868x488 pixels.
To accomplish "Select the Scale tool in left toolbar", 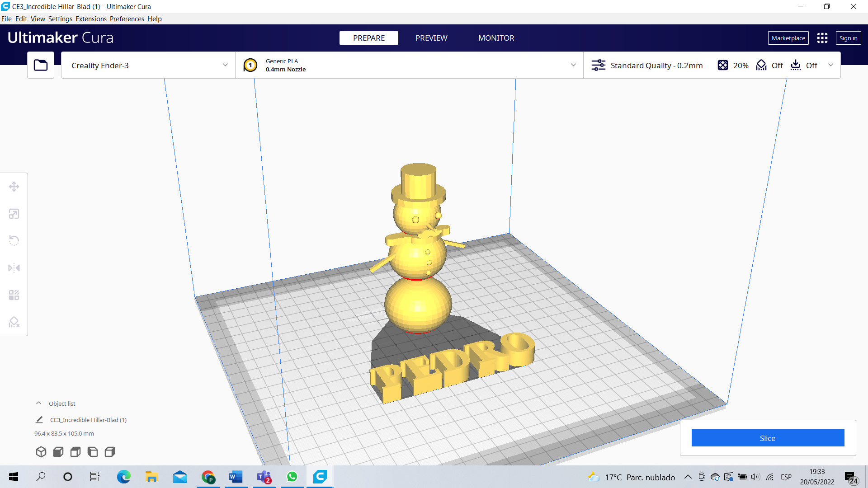I will point(14,214).
